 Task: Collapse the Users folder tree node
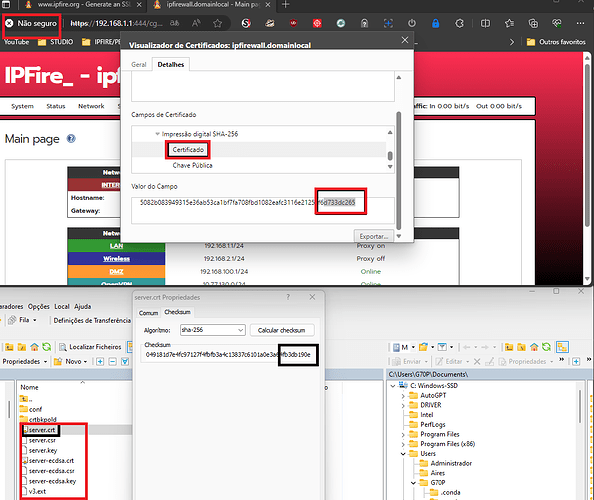[x=403, y=454]
